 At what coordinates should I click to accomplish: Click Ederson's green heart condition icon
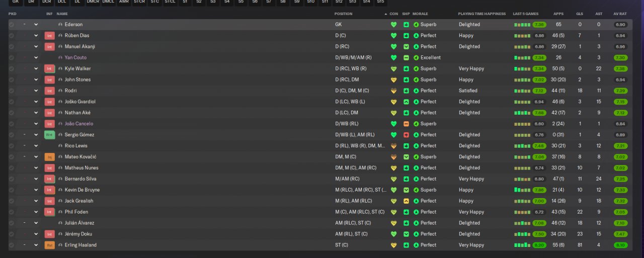coord(393,25)
